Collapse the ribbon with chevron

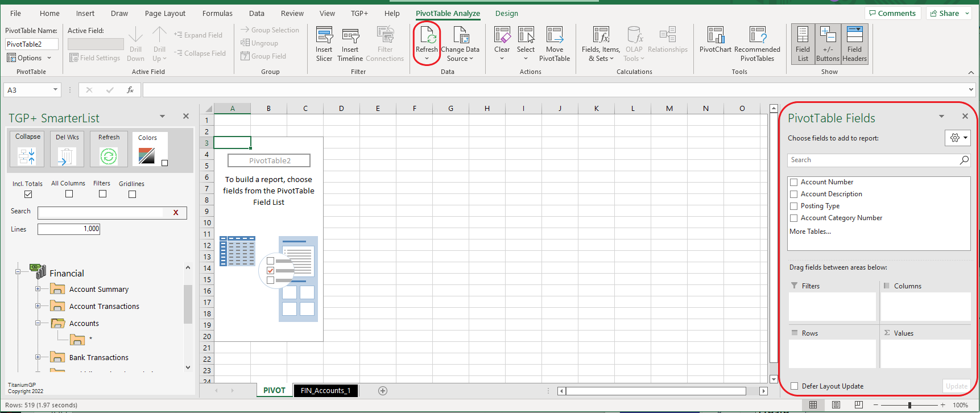pyautogui.click(x=971, y=72)
